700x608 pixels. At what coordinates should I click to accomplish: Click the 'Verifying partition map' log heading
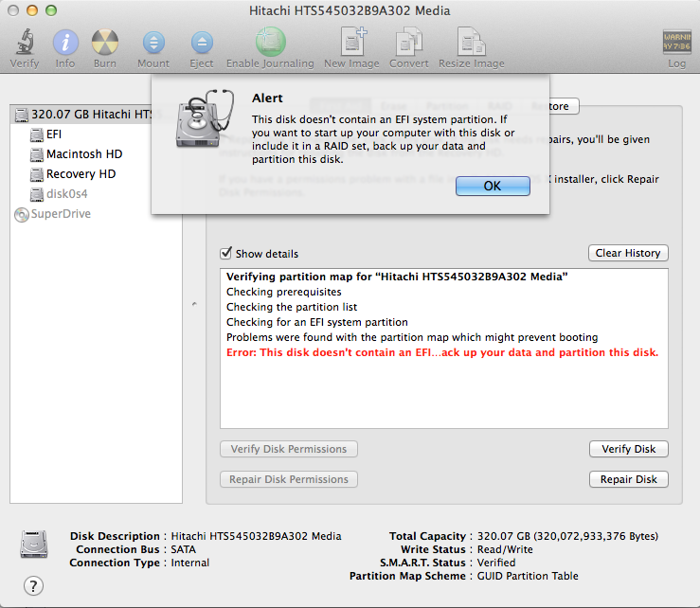(x=397, y=277)
